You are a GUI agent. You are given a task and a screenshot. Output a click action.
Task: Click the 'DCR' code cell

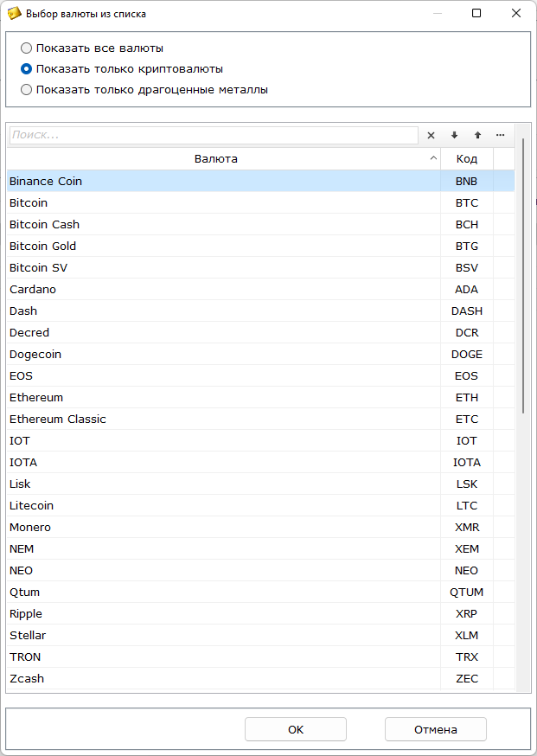(467, 333)
